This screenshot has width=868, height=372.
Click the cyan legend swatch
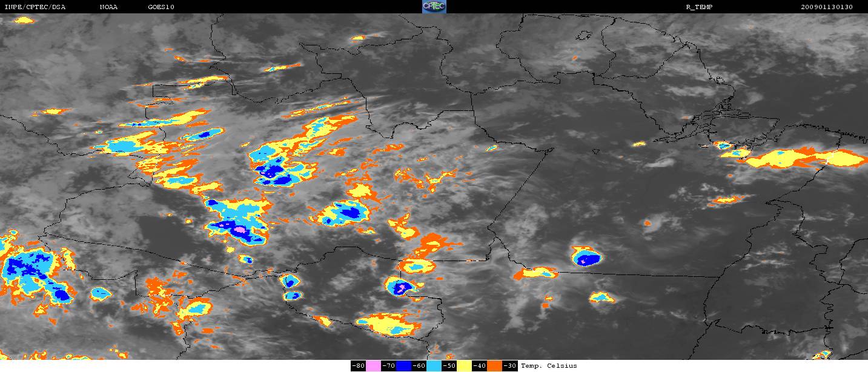click(434, 366)
